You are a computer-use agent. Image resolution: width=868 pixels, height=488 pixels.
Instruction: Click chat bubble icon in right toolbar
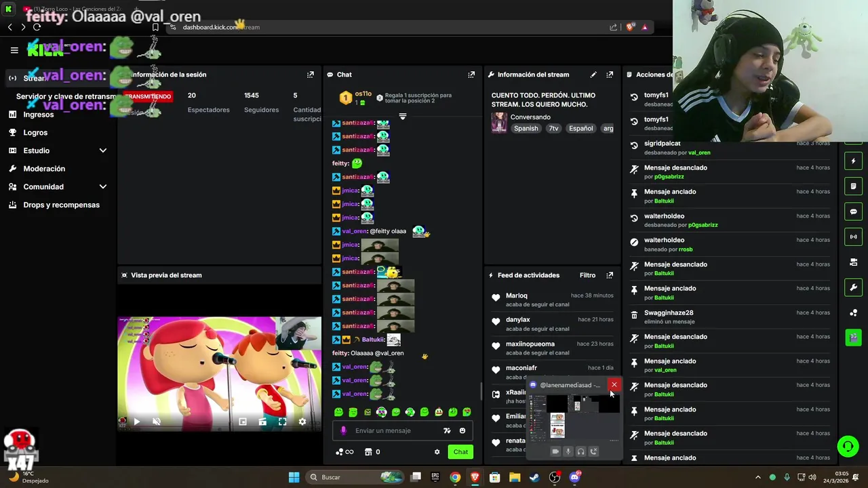click(x=853, y=211)
